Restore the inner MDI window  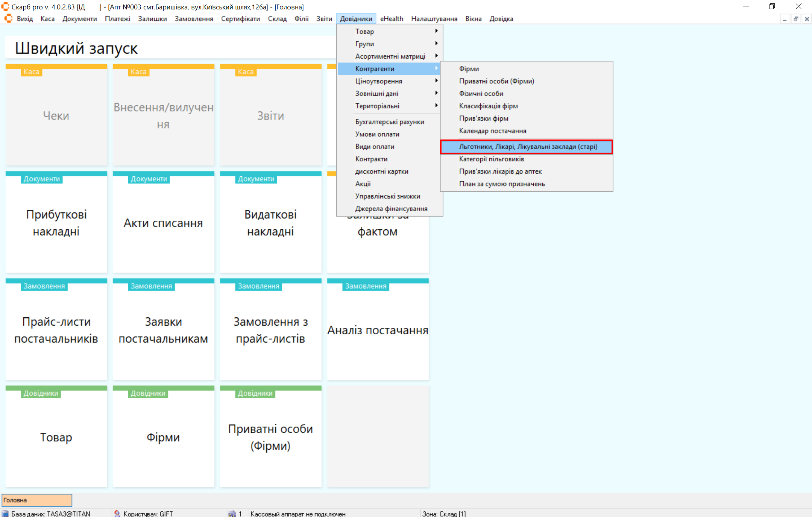(796, 19)
